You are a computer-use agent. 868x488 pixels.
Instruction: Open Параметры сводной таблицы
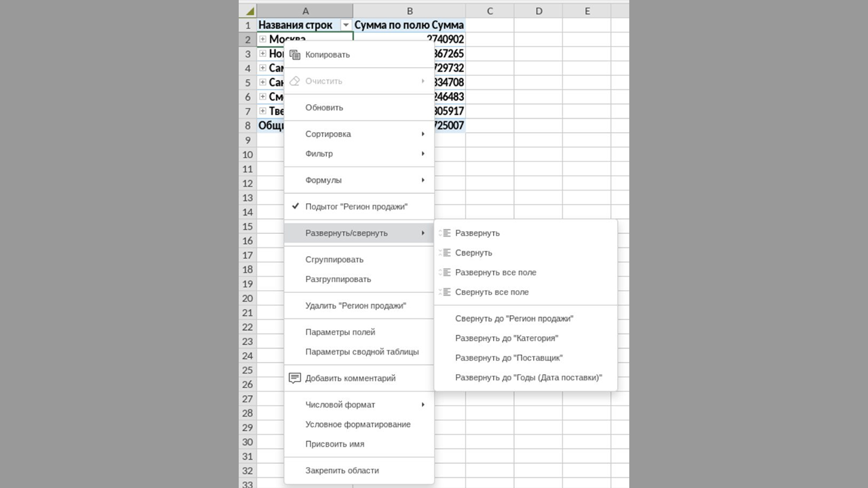359,352
